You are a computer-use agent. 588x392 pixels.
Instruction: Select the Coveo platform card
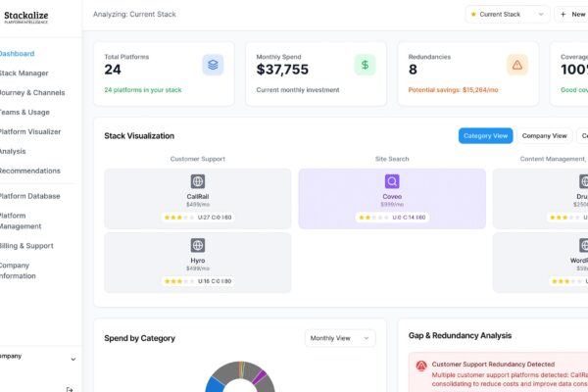pyautogui.click(x=392, y=199)
